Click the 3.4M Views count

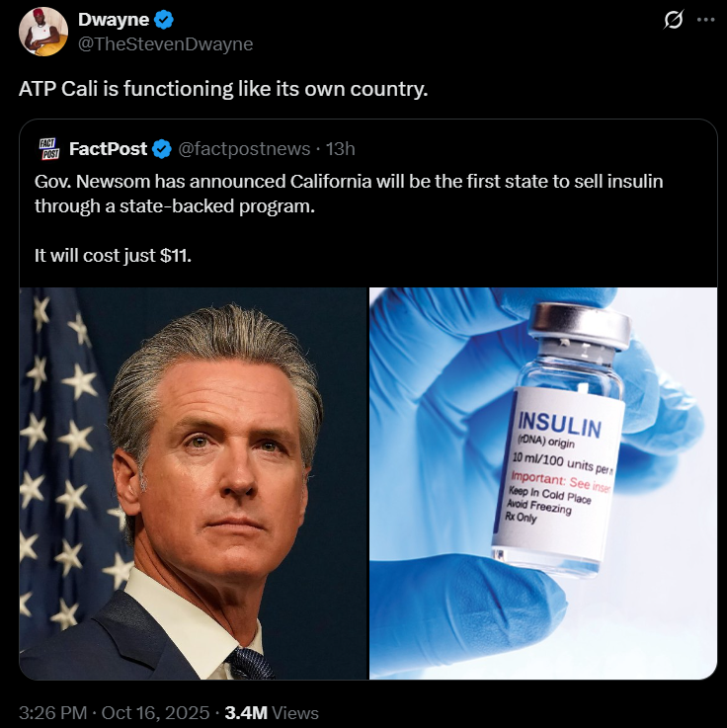(272, 712)
